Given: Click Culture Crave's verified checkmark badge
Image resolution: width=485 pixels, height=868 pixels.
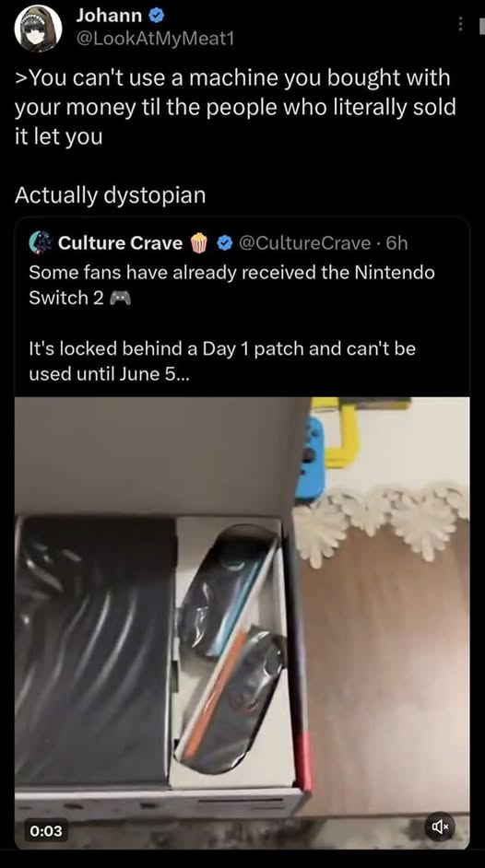Looking at the screenshot, I should click(x=224, y=243).
